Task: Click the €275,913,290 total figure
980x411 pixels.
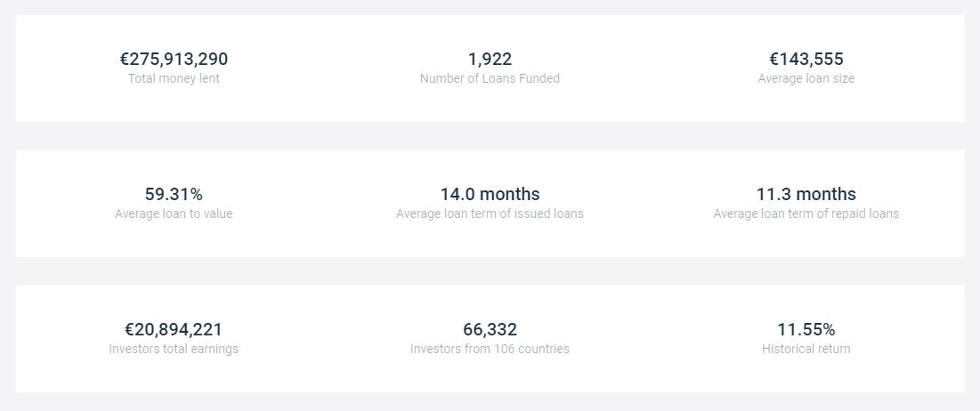Action: pyautogui.click(x=174, y=60)
